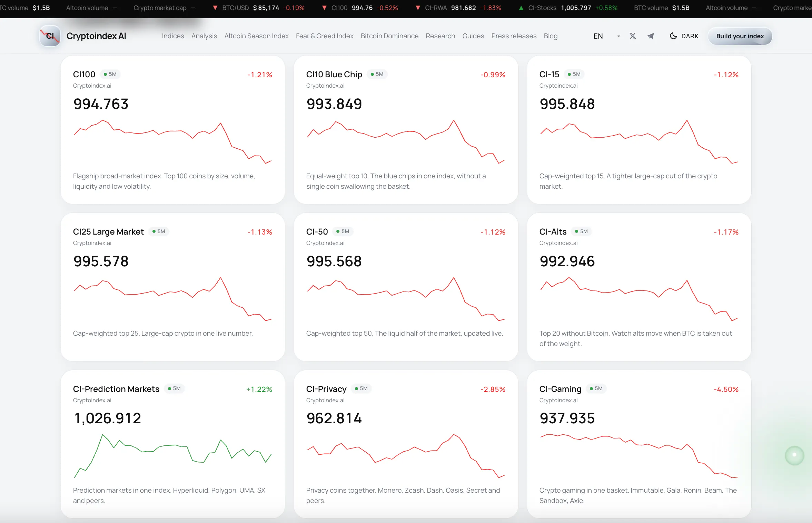Viewport: 812px width, 523px height.
Task: Click the CI-RWA 981.682 ticker entry
Action: [458, 8]
